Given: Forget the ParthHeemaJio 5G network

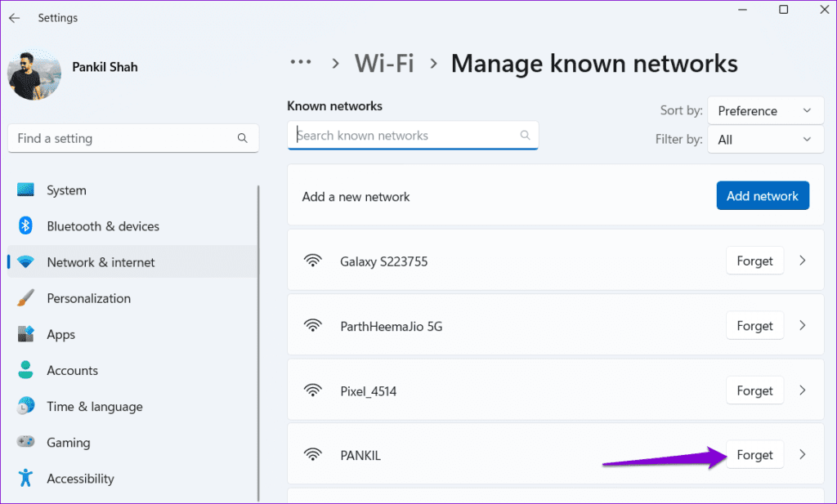Looking at the screenshot, I should [754, 325].
